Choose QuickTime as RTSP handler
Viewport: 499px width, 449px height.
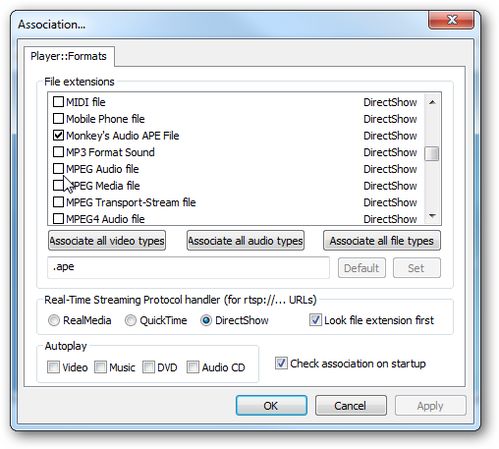click(130, 320)
